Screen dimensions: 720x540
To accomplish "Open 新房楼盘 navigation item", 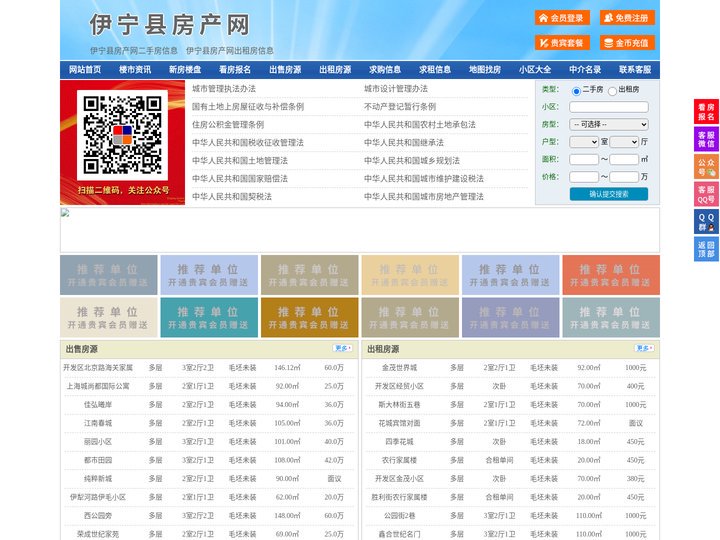I will (185, 70).
